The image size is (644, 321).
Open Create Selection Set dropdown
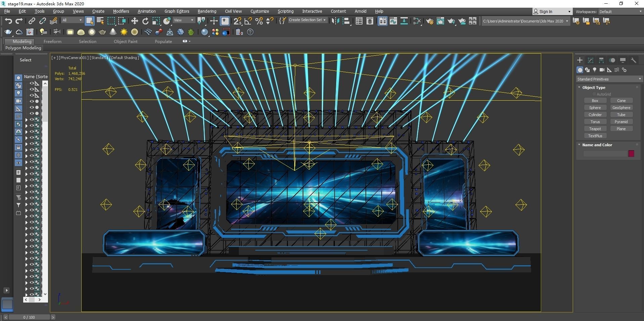(307, 20)
